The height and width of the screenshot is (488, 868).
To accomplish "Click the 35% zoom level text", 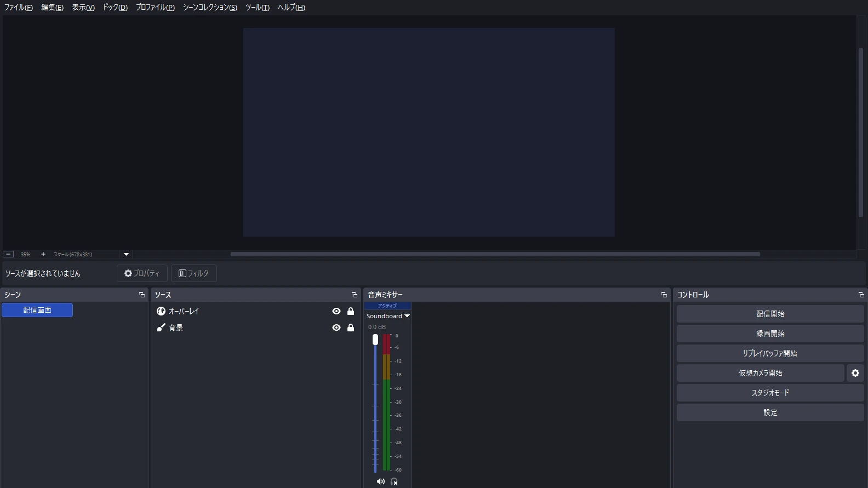I will pyautogui.click(x=25, y=254).
